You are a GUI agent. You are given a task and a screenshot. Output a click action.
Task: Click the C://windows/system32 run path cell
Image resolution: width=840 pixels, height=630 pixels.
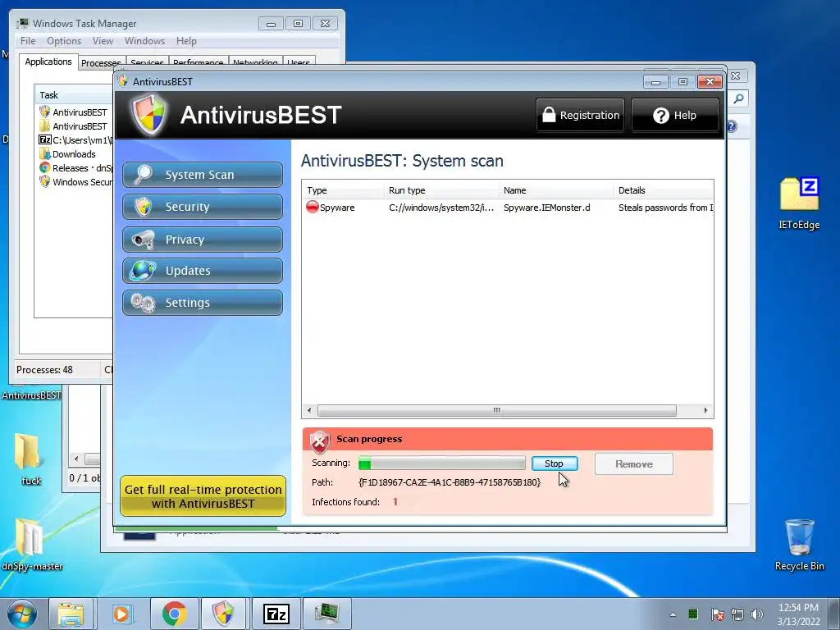(441, 208)
